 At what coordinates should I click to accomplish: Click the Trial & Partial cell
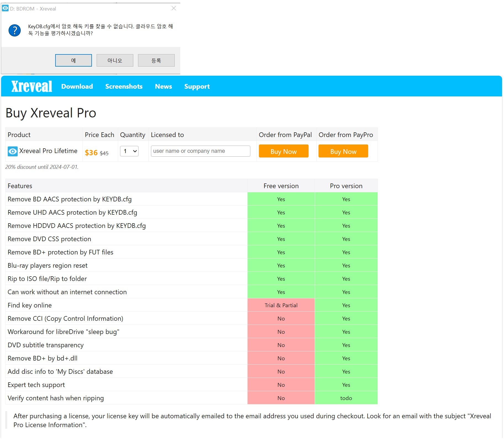pos(281,305)
